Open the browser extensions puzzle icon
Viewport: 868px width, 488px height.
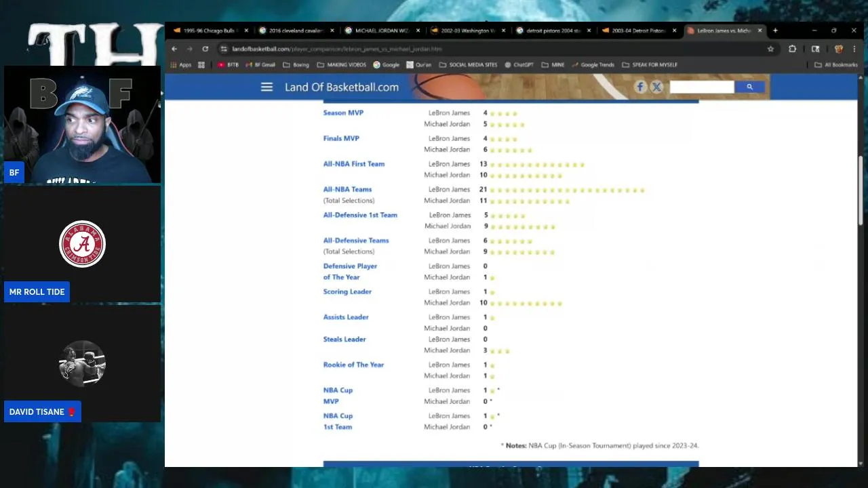pos(792,49)
